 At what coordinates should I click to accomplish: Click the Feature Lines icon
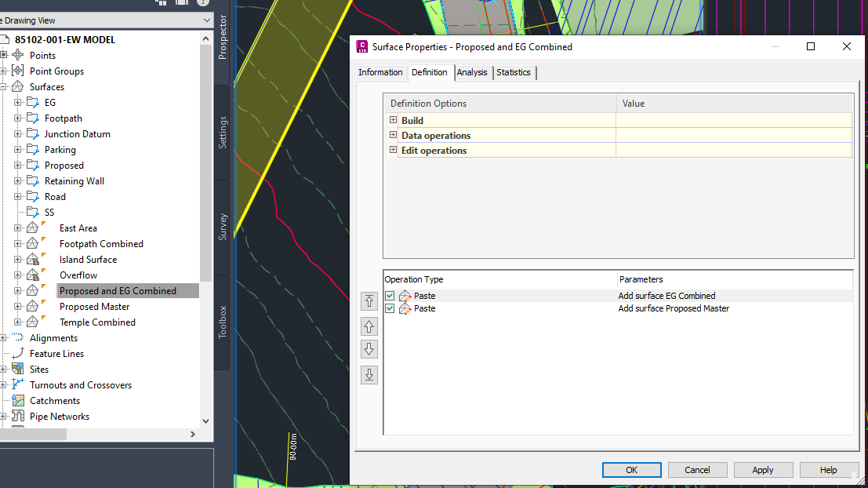click(x=17, y=353)
